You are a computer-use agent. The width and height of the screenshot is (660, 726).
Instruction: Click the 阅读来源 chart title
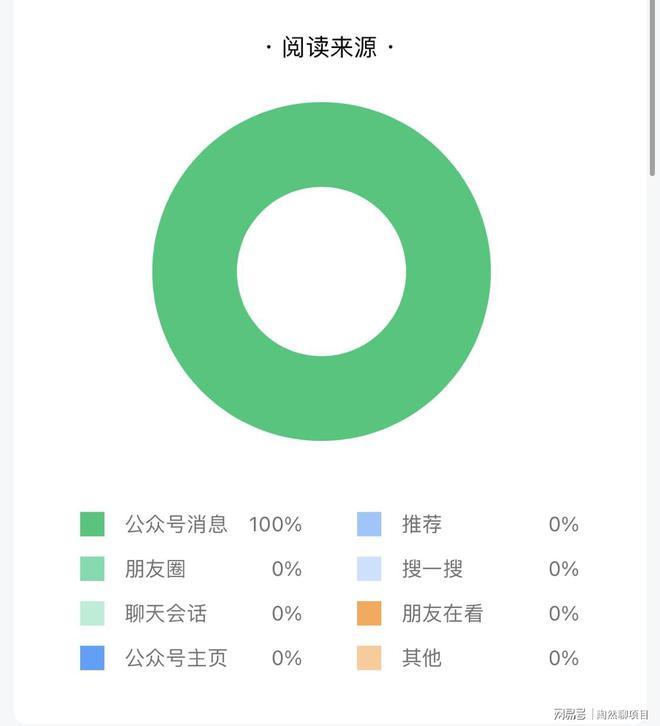(330, 47)
